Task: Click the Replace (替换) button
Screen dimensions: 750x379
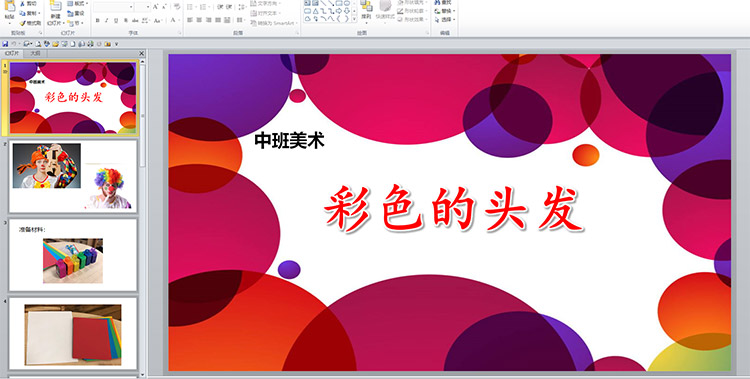Action: (445, 11)
